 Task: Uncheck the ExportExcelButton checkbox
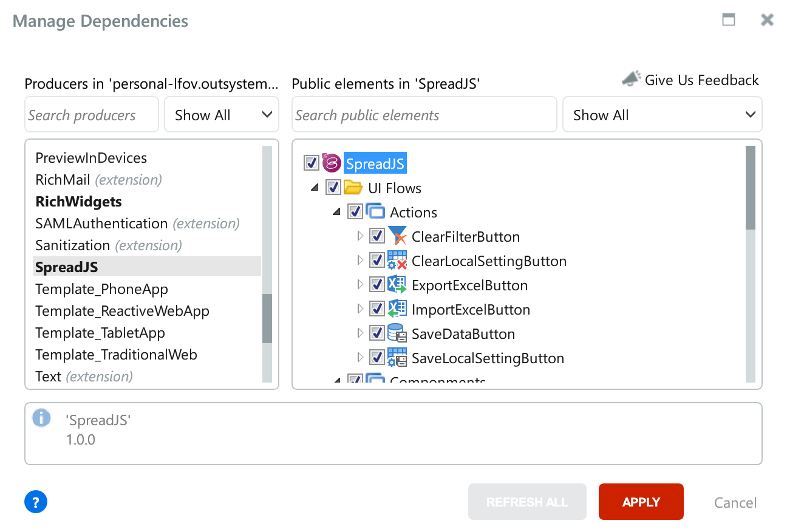(x=377, y=285)
